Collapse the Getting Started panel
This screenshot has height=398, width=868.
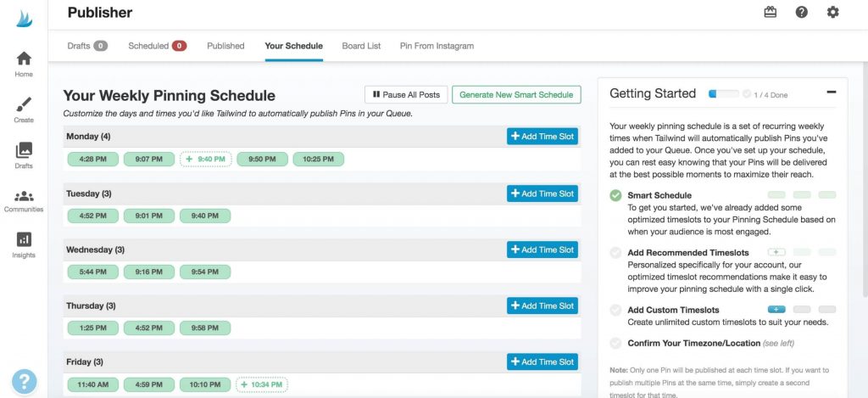click(x=831, y=92)
